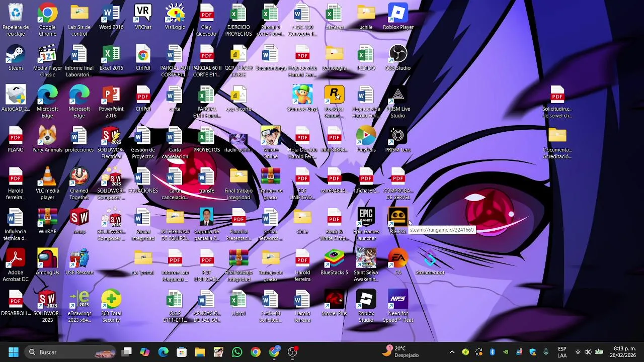This screenshot has width=644, height=362.
Task: Select the PRISM Live Studio icon
Action: click(x=398, y=102)
